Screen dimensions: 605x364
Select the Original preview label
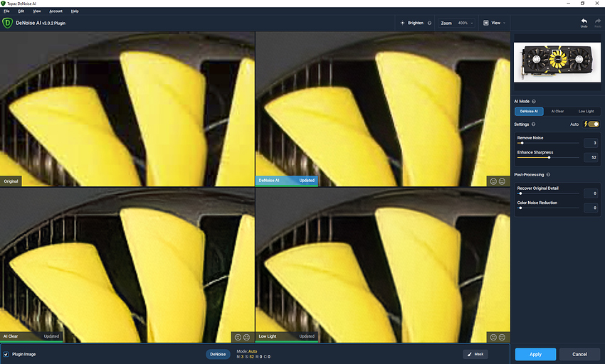click(x=11, y=181)
